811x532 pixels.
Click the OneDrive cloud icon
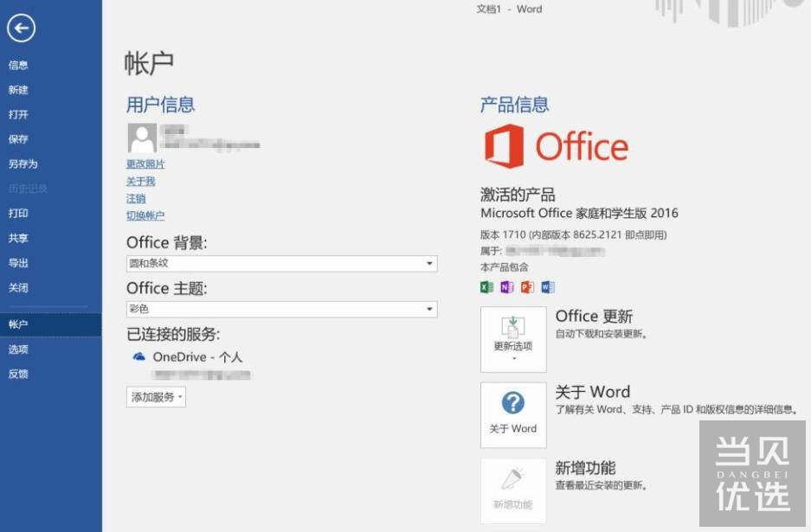(x=139, y=356)
